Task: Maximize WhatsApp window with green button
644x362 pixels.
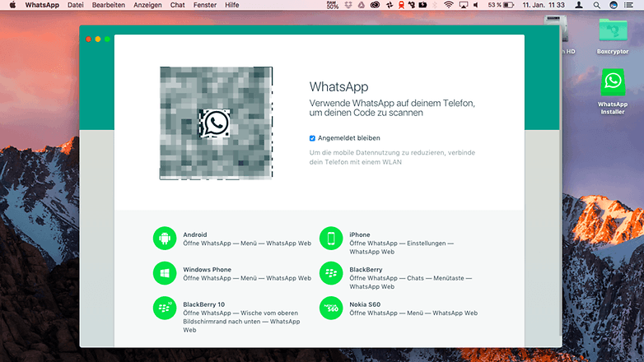Action: click(x=107, y=39)
